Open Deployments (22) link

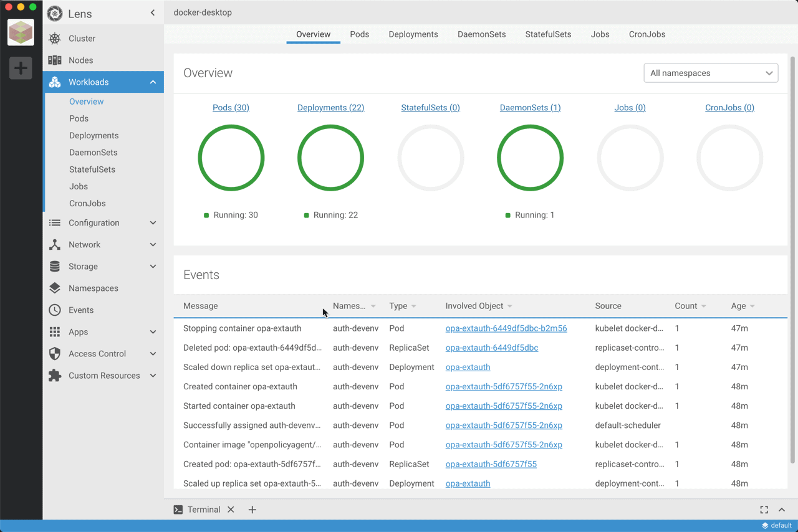[330, 108]
